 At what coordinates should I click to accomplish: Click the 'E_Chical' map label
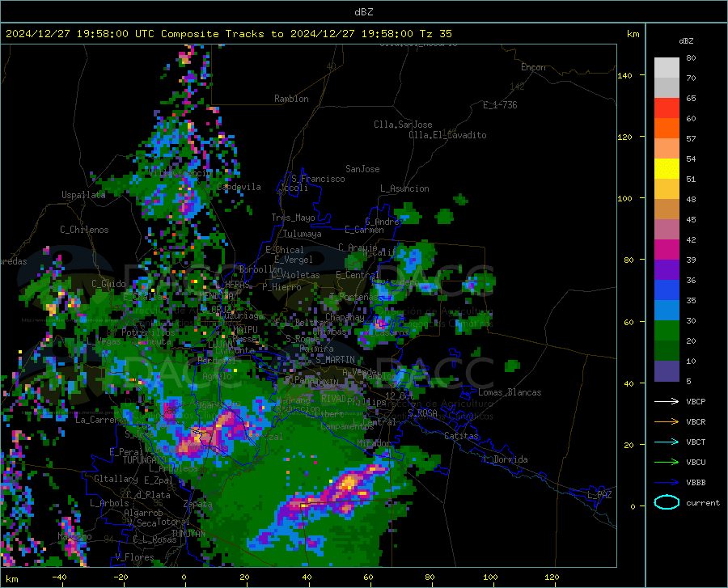[x=285, y=250]
